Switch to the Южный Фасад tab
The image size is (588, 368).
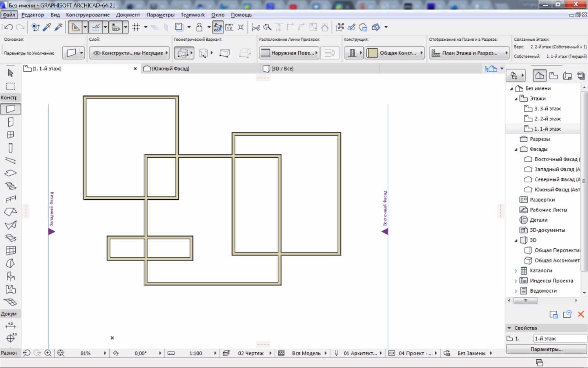point(170,69)
